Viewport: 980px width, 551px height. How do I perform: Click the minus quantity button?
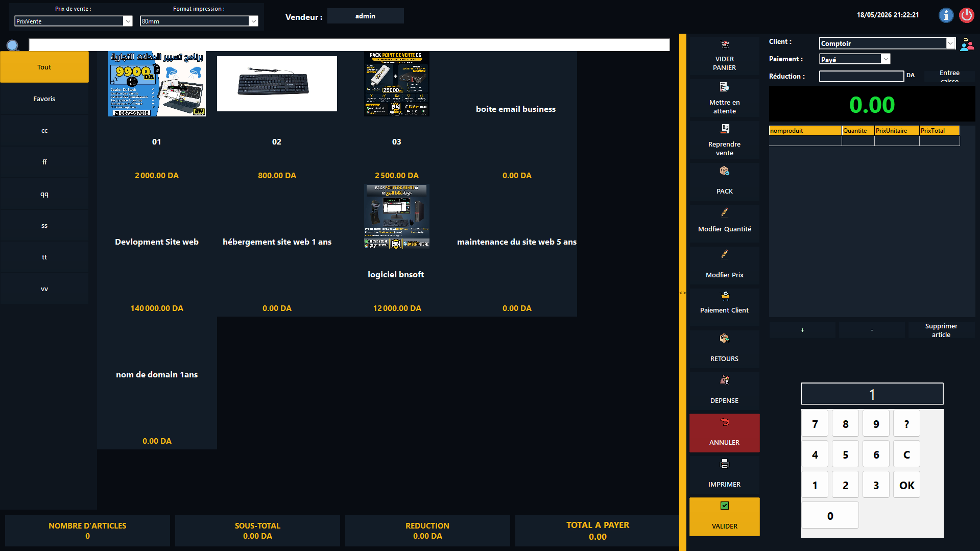pos(872,330)
